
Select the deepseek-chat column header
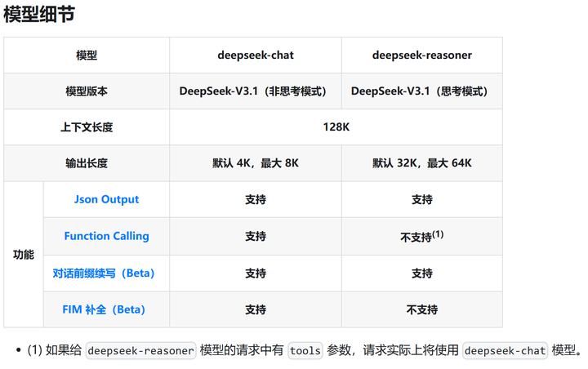coord(255,56)
